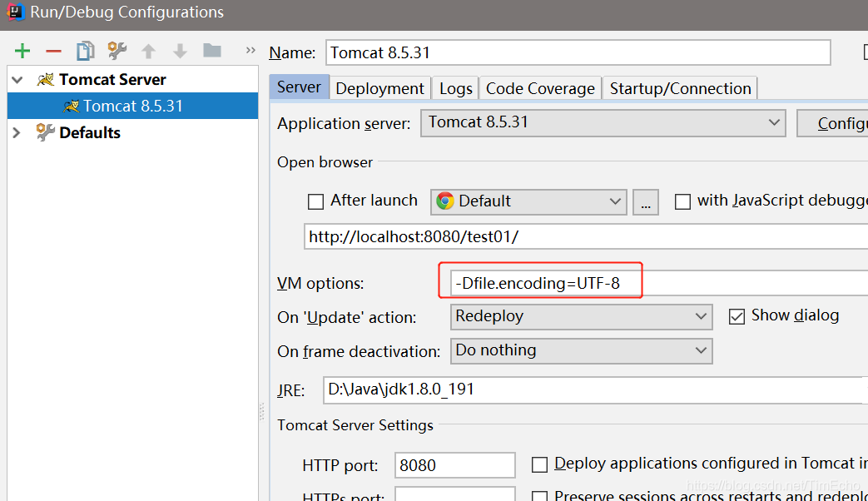This screenshot has width=868, height=501.
Task: Select the Tomcat 8.5.31 configuration in tree
Action: tap(133, 106)
